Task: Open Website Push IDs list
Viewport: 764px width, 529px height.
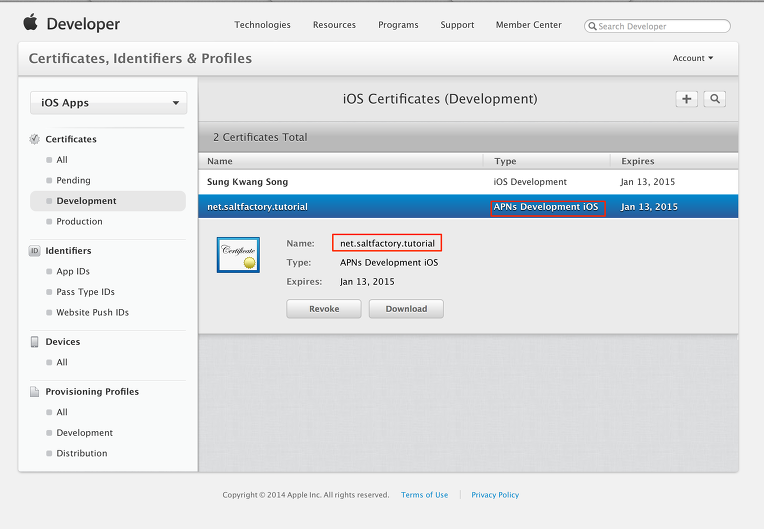Action: [93, 312]
